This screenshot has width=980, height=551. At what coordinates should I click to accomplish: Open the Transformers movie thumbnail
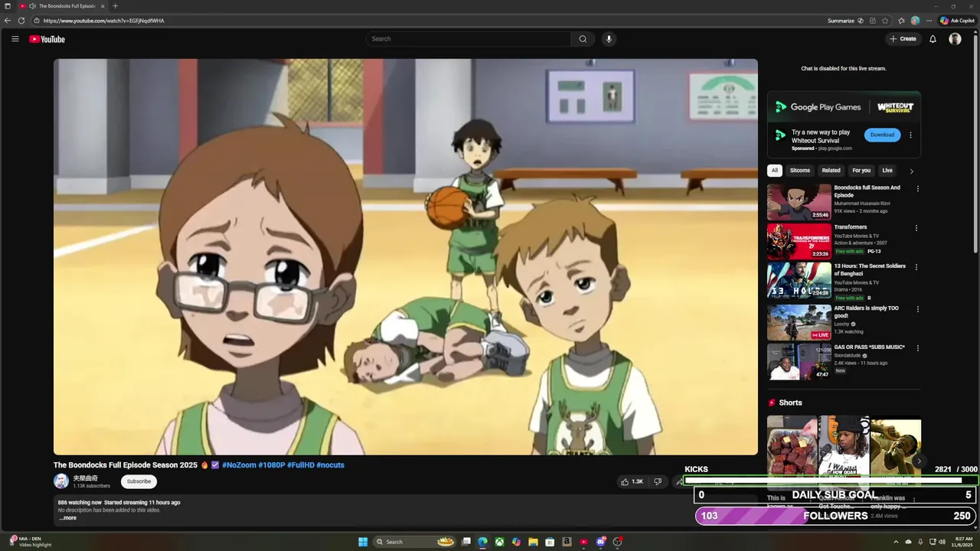click(x=799, y=241)
